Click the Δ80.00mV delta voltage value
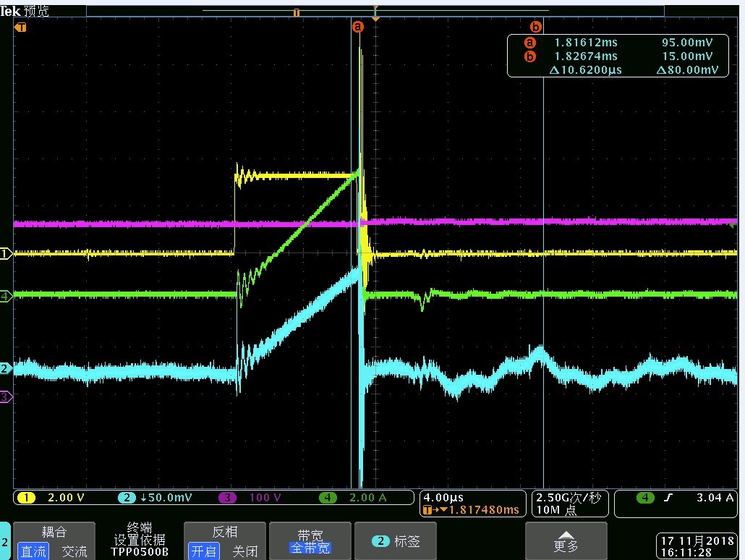 (688, 70)
